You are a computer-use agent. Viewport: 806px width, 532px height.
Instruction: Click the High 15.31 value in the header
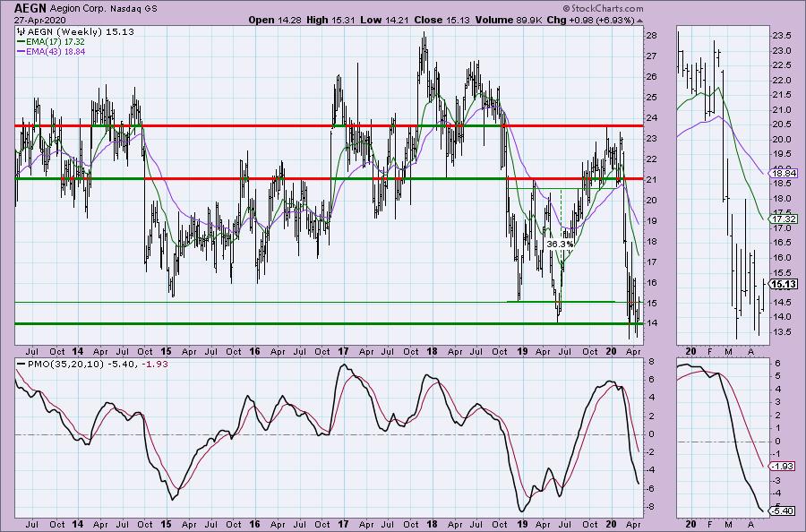pyautogui.click(x=333, y=20)
